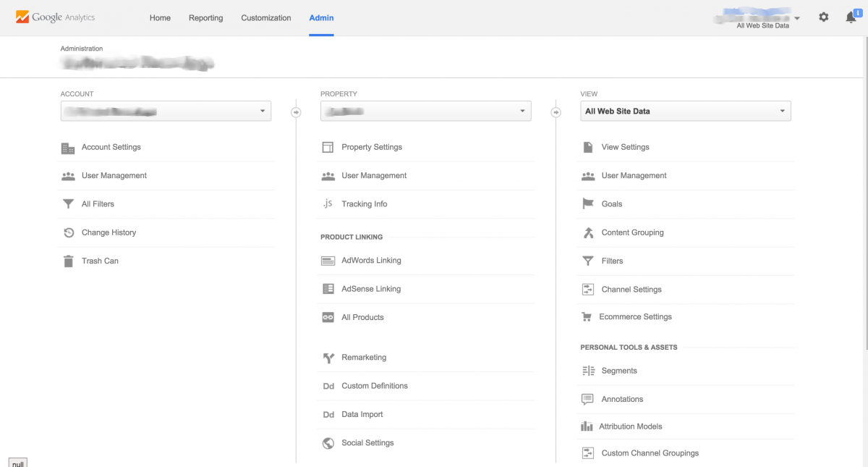The height and width of the screenshot is (467, 868).
Task: Expand the Account selector dropdown
Action: (166, 112)
